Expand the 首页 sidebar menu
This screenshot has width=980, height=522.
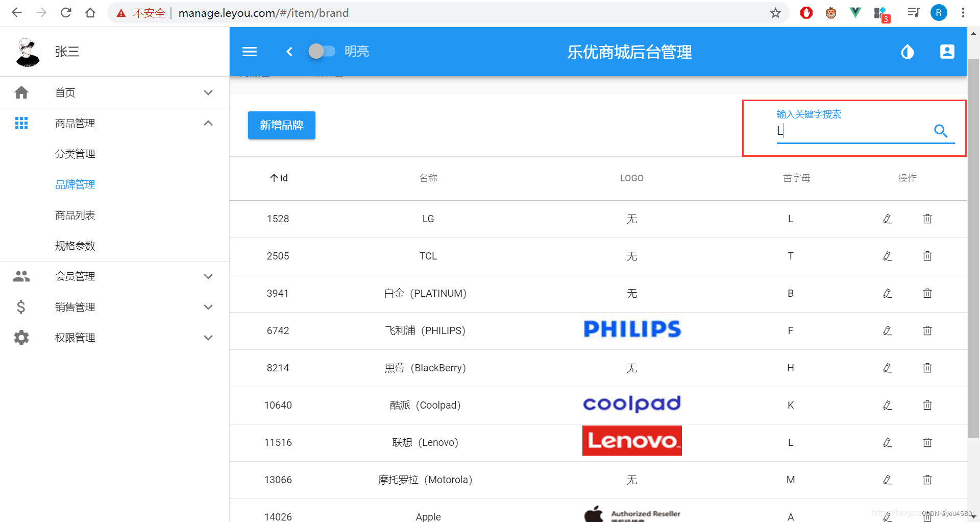[x=114, y=92]
